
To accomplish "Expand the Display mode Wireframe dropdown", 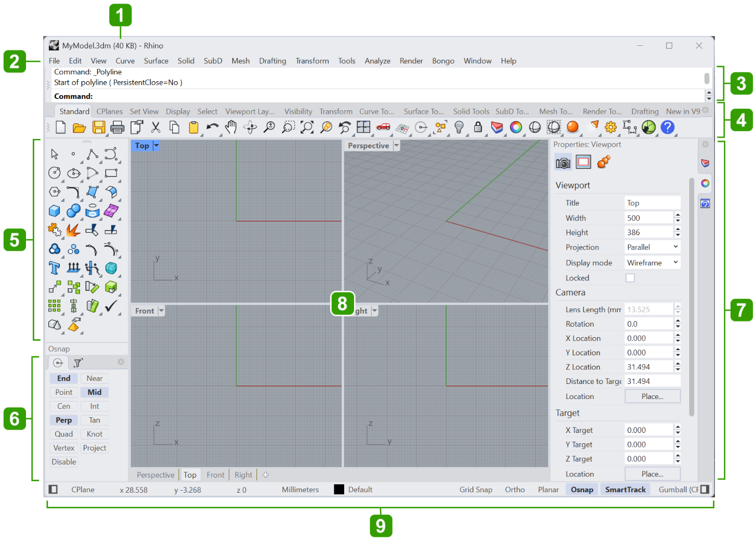I will tap(652, 263).
